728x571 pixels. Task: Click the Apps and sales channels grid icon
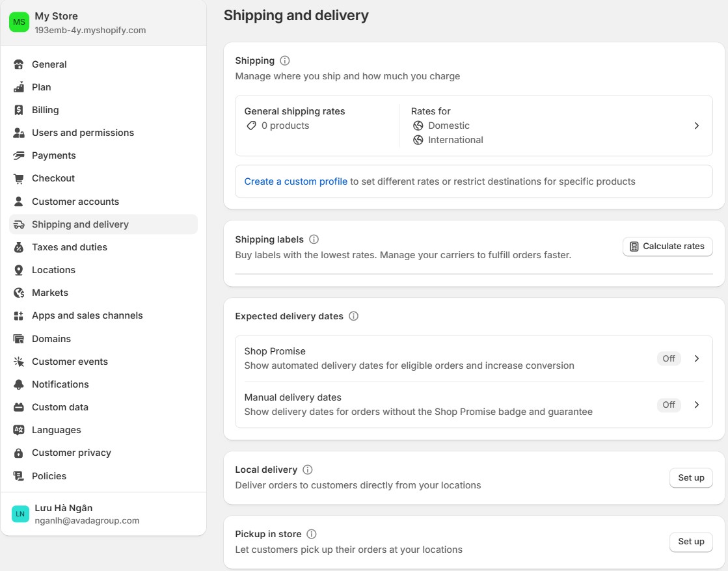click(x=19, y=315)
